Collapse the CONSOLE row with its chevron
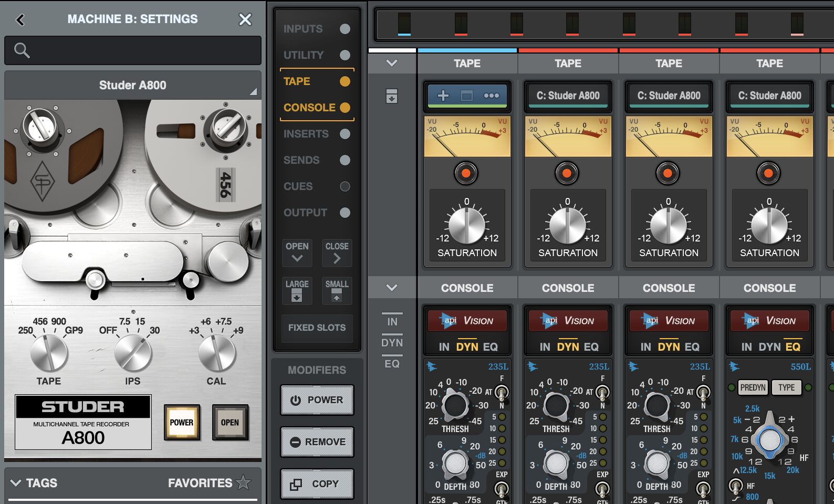The image size is (834, 504). pos(392,288)
